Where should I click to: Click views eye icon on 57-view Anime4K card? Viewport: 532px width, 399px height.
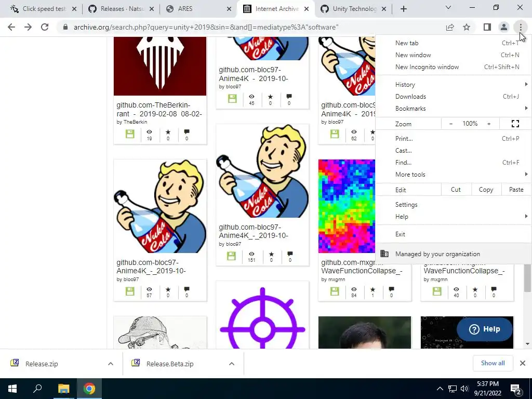point(149,289)
